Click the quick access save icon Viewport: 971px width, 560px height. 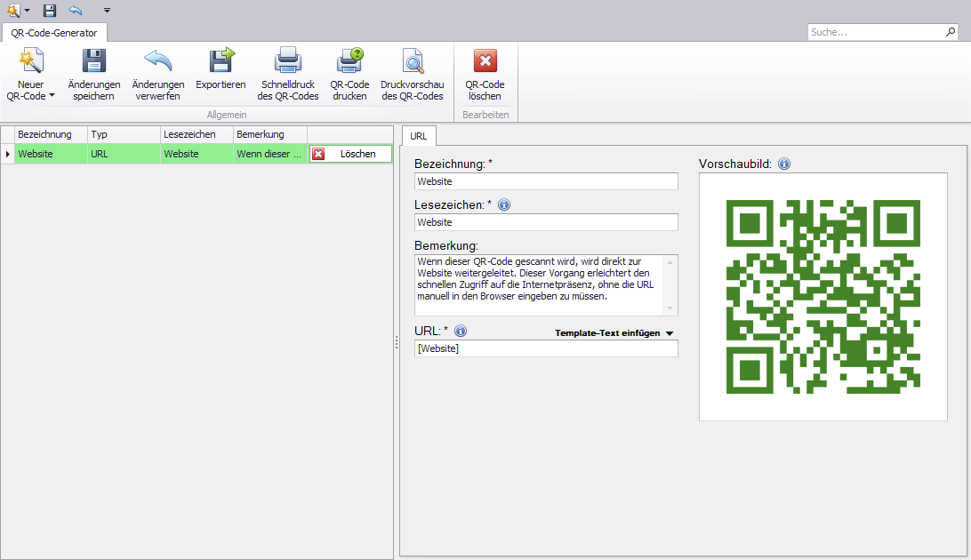coord(50,11)
